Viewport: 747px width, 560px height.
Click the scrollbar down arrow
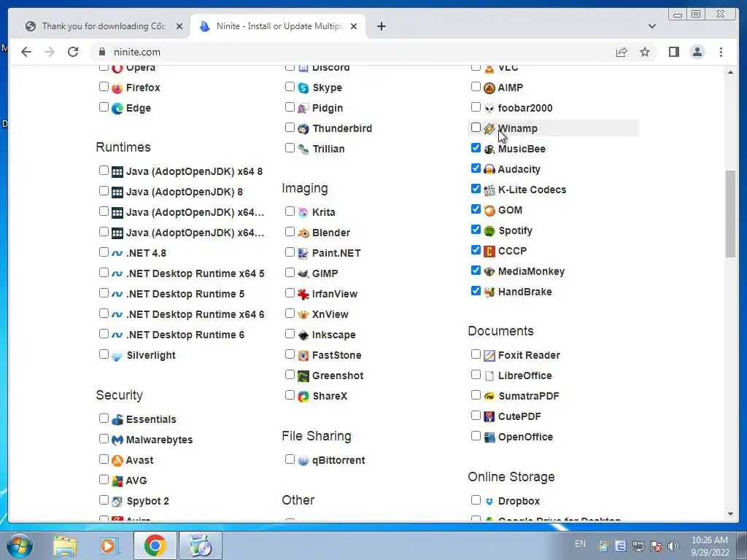[x=730, y=514]
